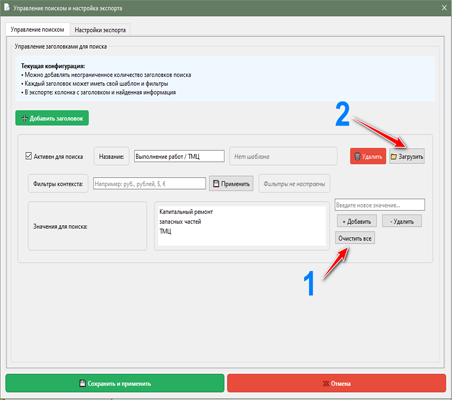Clear the list with Очистить все
The height and width of the screenshot is (400, 452).
coord(355,238)
